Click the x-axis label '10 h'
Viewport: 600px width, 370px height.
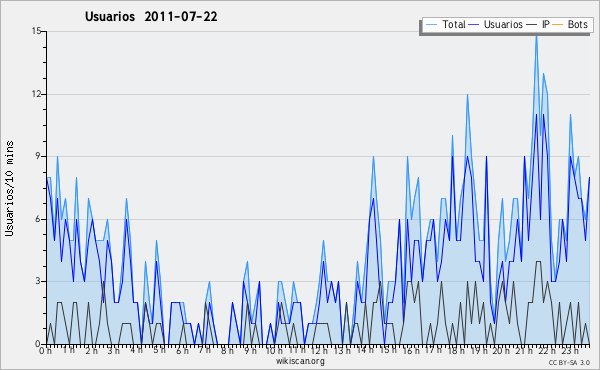(274, 351)
